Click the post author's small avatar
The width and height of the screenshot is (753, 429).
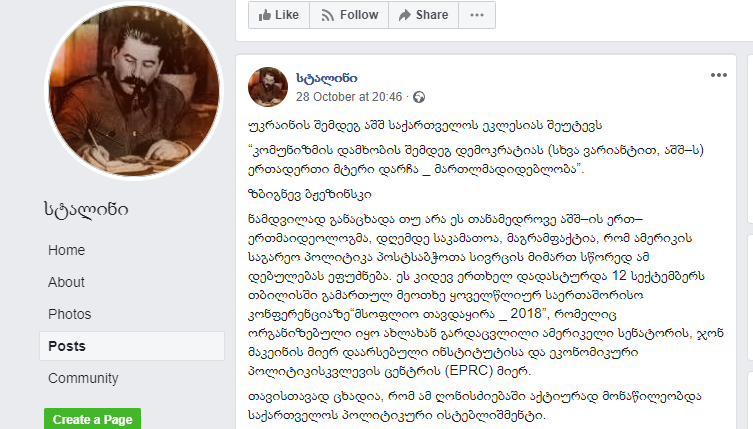click(268, 87)
